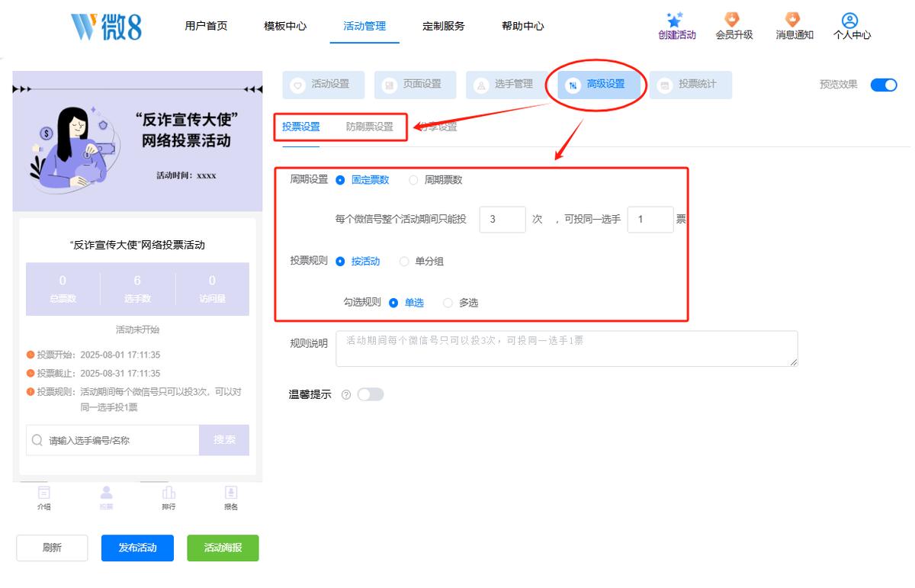This screenshot has width=915, height=588.
Task: Open 活动管理 in top navigation
Action: coord(364,26)
